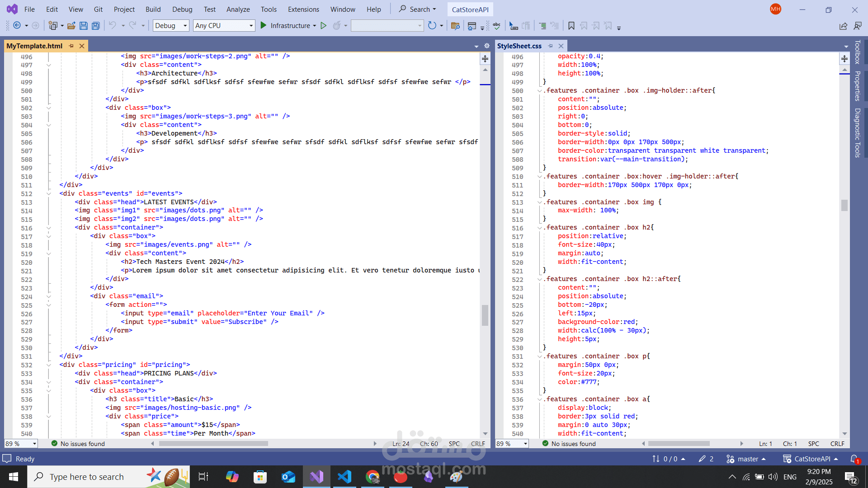
Task: Open notifications bell in status bar
Action: click(854, 459)
